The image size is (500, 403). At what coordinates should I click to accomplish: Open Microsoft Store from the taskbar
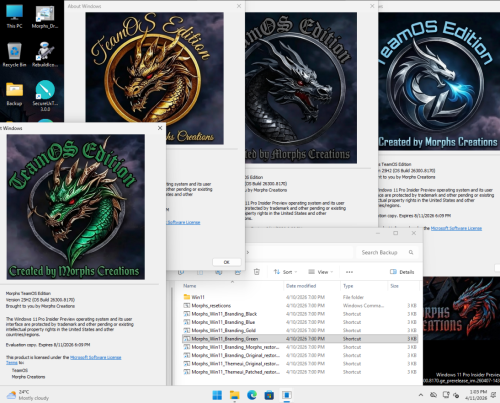(x=269, y=395)
